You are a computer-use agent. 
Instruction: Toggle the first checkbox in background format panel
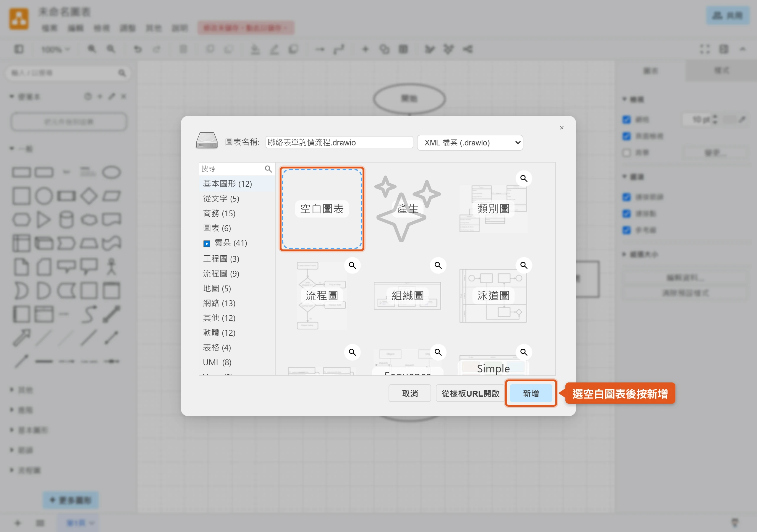pyautogui.click(x=626, y=119)
